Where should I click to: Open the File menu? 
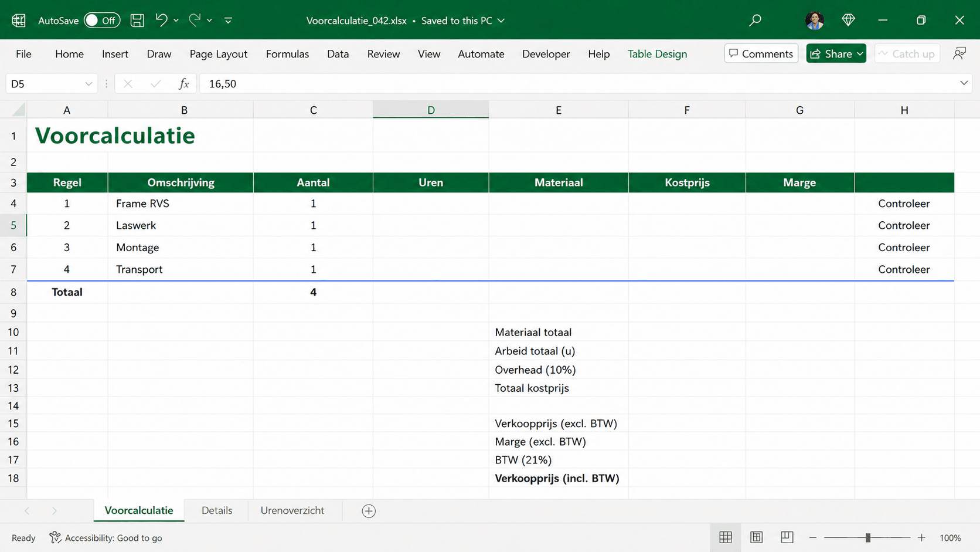(x=23, y=54)
